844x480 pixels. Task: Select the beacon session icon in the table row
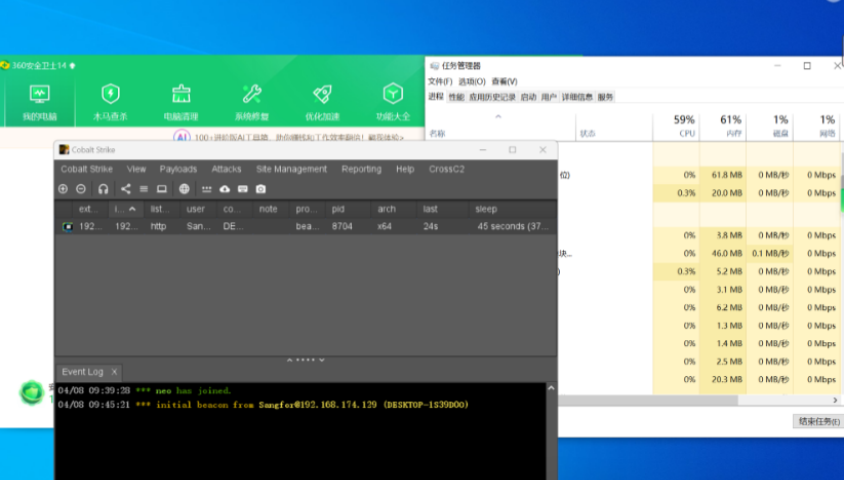[68, 227]
